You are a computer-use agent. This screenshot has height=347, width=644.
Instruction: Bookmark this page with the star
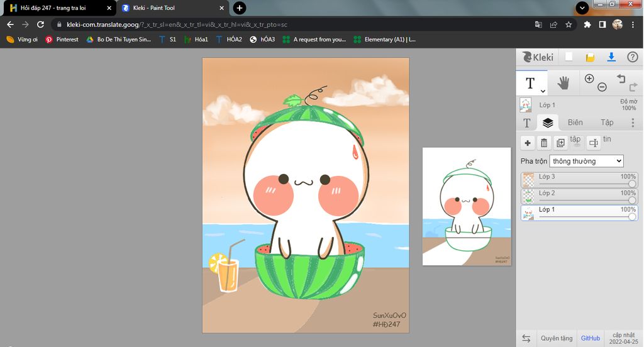(x=569, y=25)
